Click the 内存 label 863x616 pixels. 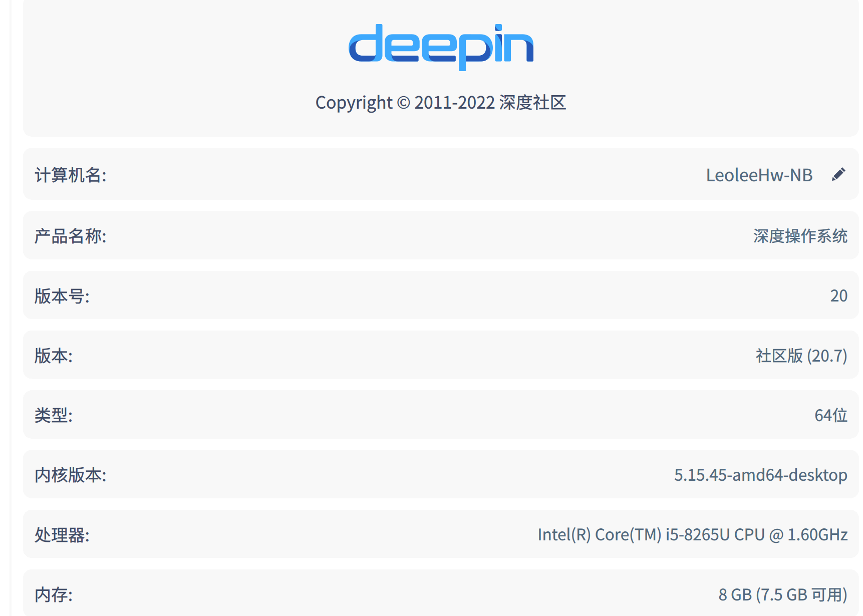(x=54, y=594)
